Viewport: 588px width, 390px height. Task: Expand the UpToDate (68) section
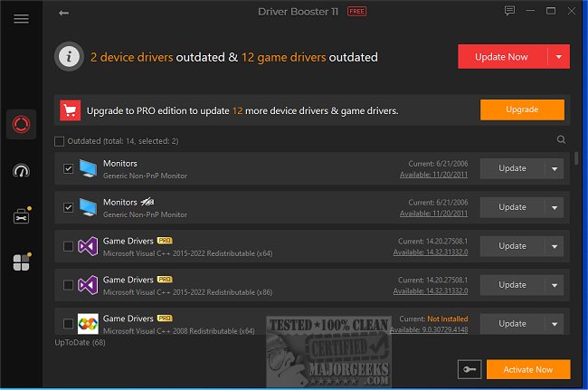coord(80,342)
